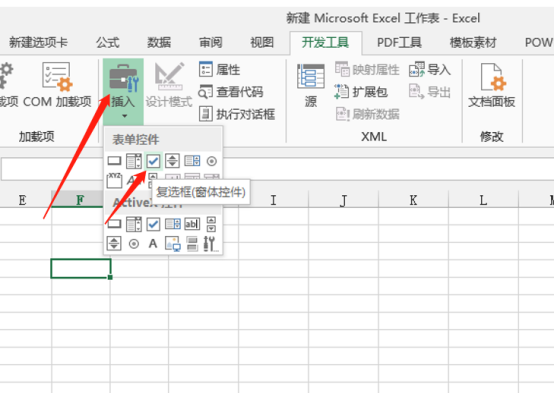Viewport: 554px width, 394px height.
Task: Open the 插入 controls dropdown
Action: pyautogui.click(x=123, y=92)
